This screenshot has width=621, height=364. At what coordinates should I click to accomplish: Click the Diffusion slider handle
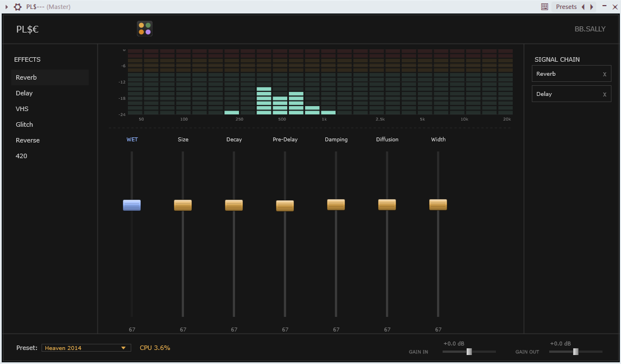coord(387,204)
